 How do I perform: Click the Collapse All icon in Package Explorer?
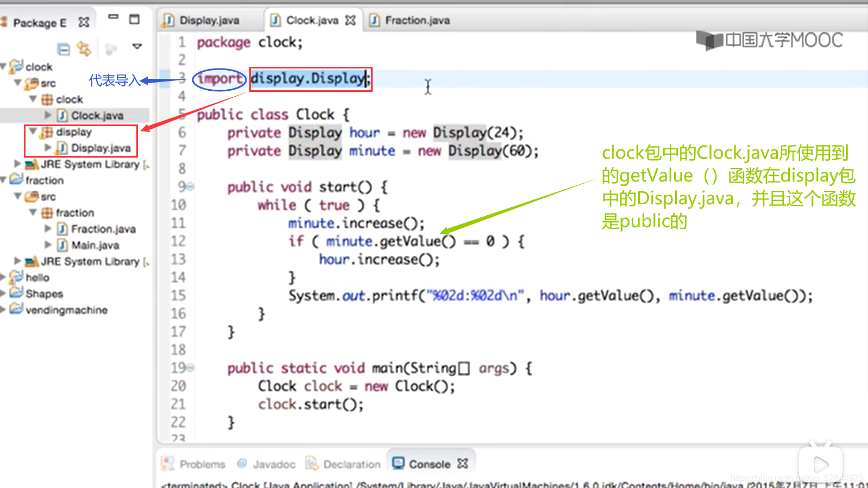64,49
